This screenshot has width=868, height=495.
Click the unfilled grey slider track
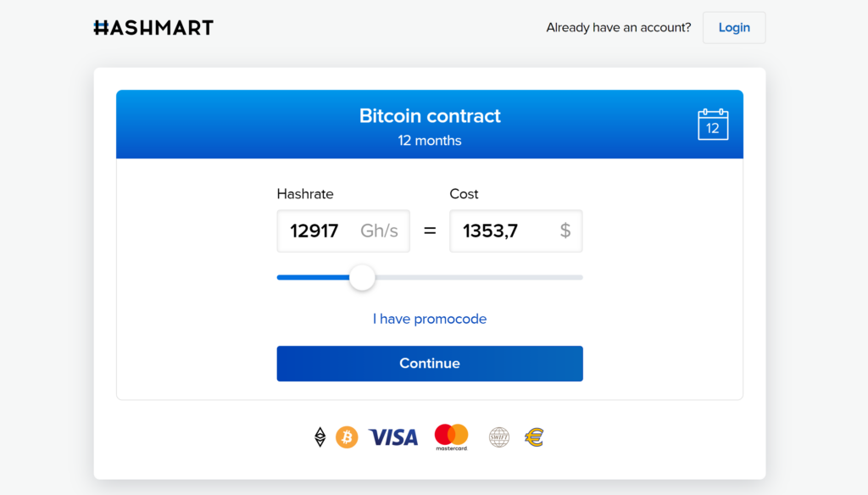[479, 277]
